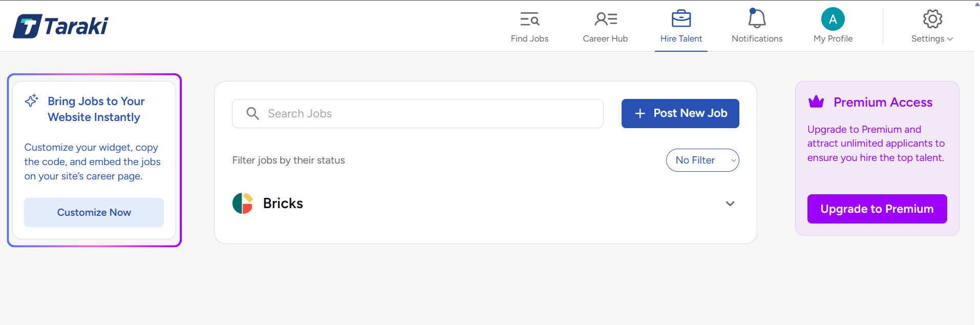Viewport: 980px width, 325px height.
Task: Click the Taraki logo
Action: click(x=60, y=26)
